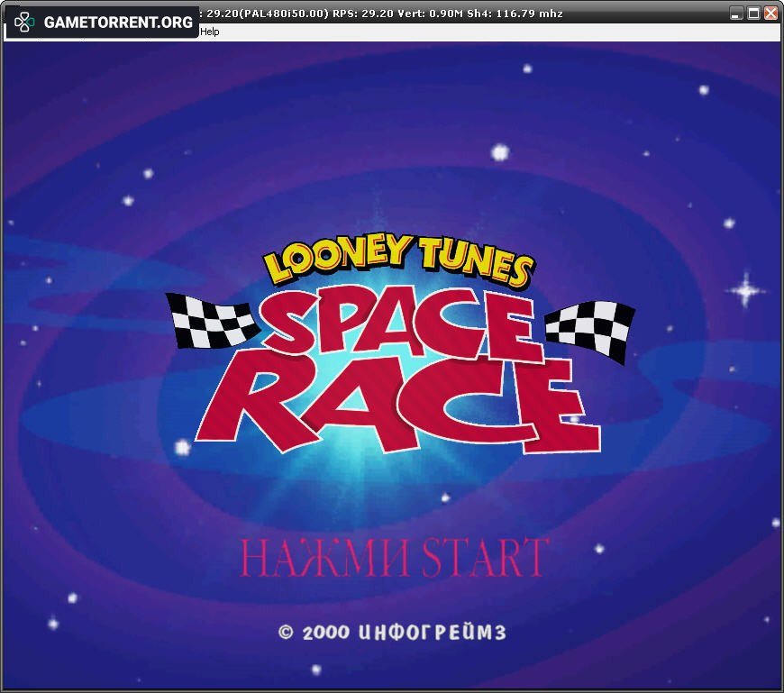The height and width of the screenshot is (693, 784).
Task: Close the emulator window
Action: click(x=770, y=14)
